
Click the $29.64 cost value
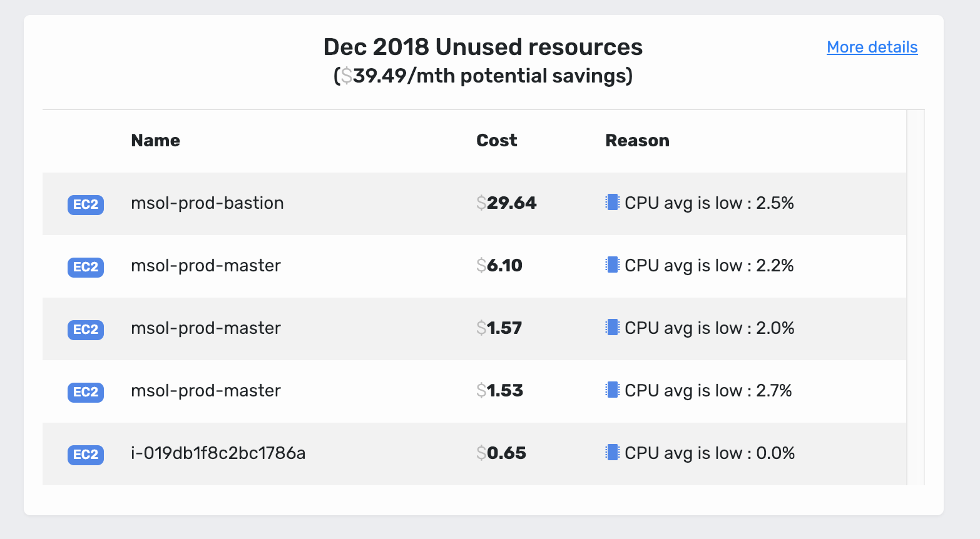(x=506, y=203)
